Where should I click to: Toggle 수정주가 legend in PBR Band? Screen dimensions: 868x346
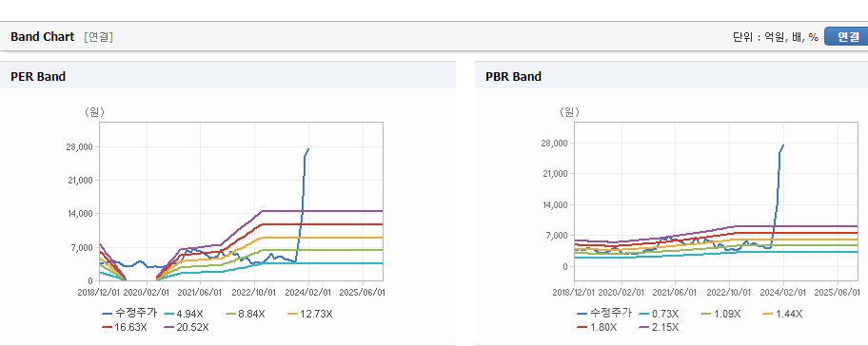point(604,314)
